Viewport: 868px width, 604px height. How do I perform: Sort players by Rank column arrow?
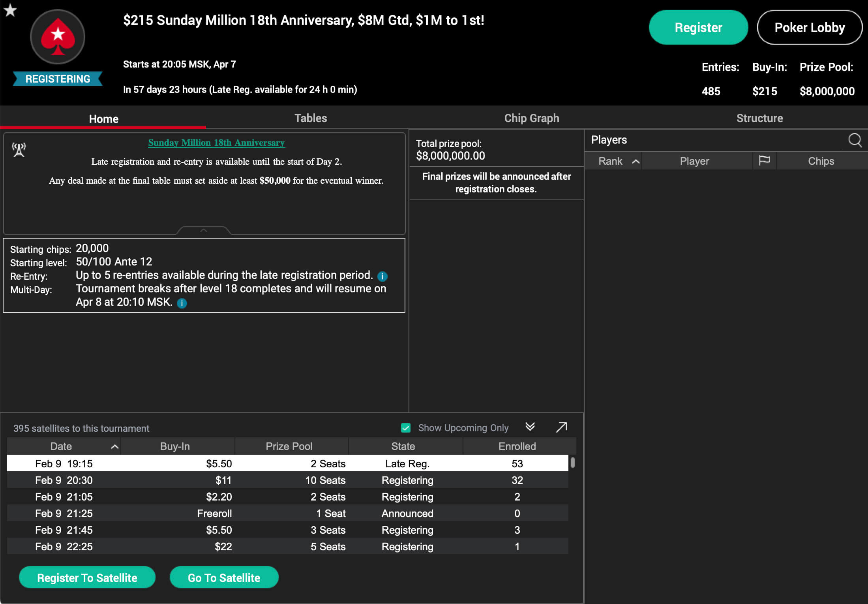pos(636,161)
